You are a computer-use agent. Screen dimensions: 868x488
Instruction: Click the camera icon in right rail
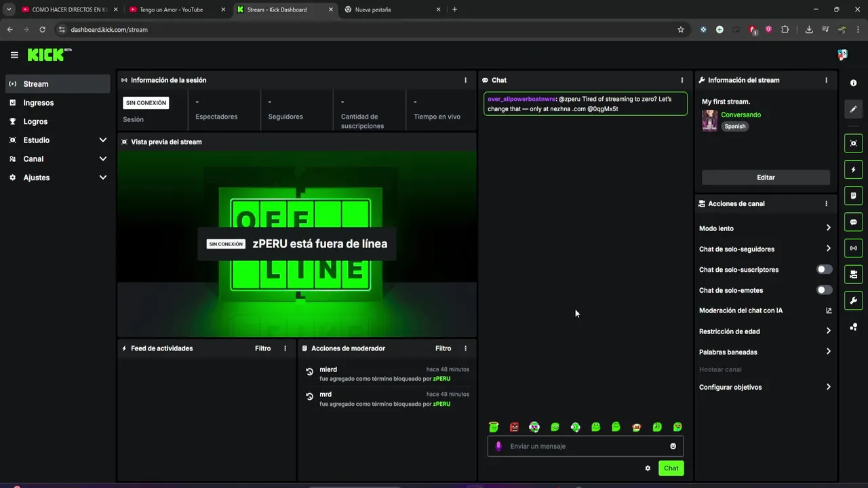coord(853,274)
